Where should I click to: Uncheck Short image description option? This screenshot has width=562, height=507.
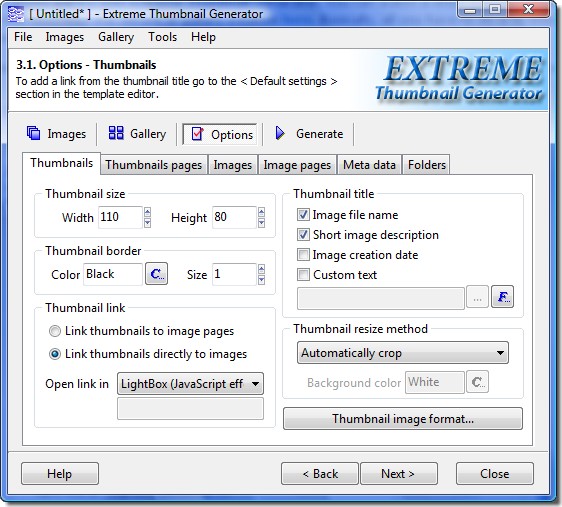pos(303,235)
